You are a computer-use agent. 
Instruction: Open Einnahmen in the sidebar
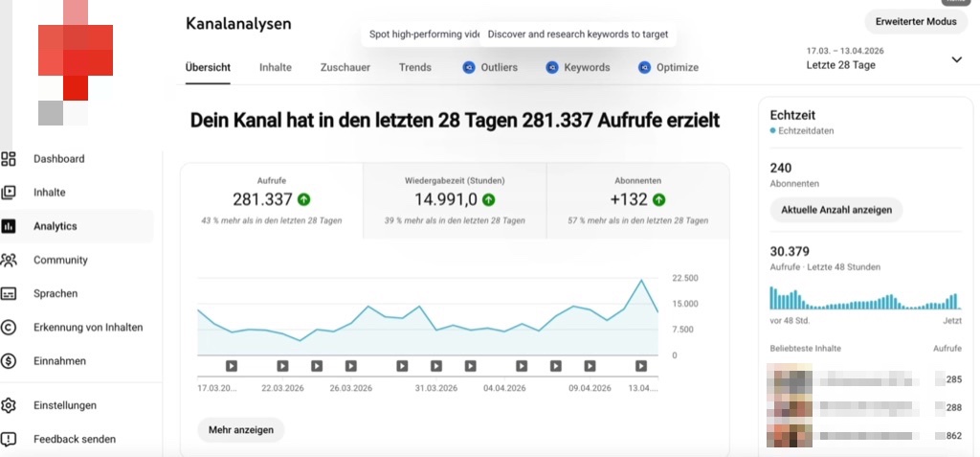pyautogui.click(x=60, y=361)
